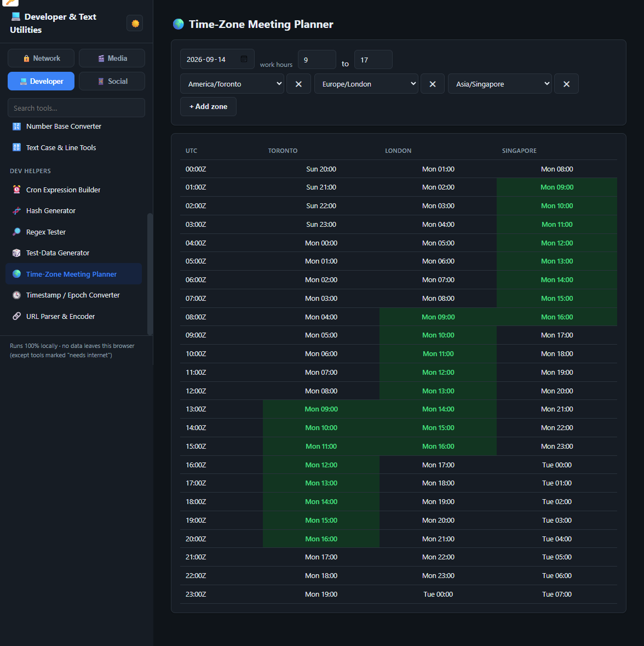Viewport: 644px width, 646px height.
Task: Click Toronto cell Mon 12:00
Action: pos(321,465)
